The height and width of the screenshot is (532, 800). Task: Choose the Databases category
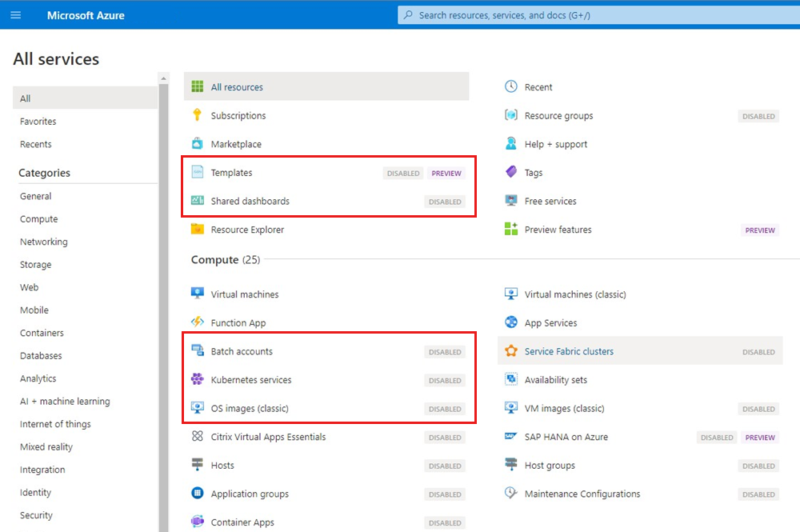[41, 356]
